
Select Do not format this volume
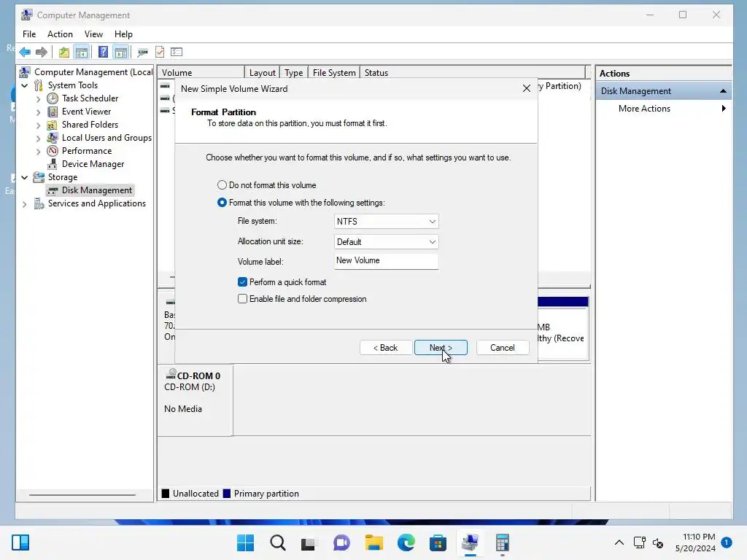pos(222,184)
